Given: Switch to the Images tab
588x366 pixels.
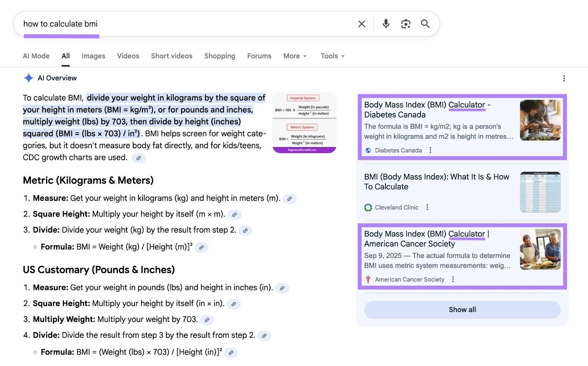Looking at the screenshot, I should [x=93, y=56].
